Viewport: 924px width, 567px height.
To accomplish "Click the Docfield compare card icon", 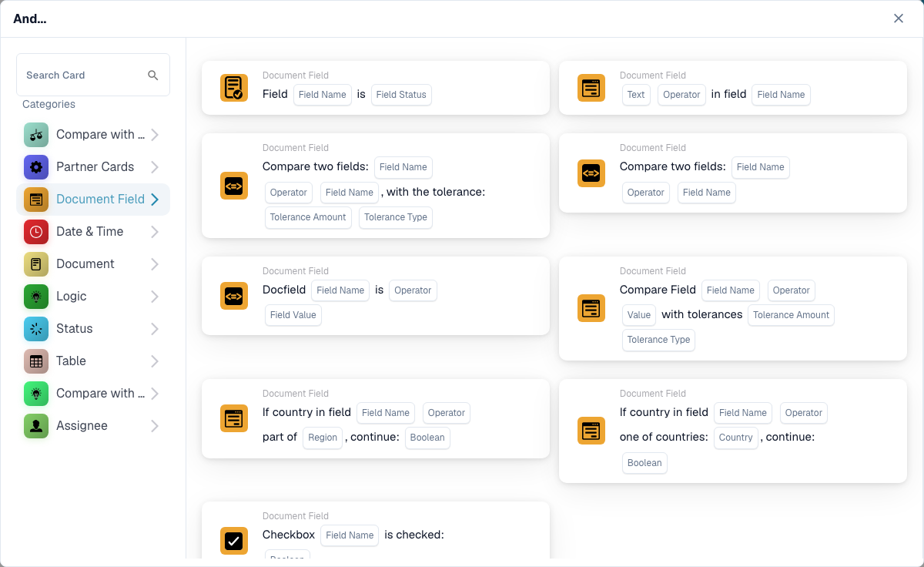I will [x=234, y=296].
